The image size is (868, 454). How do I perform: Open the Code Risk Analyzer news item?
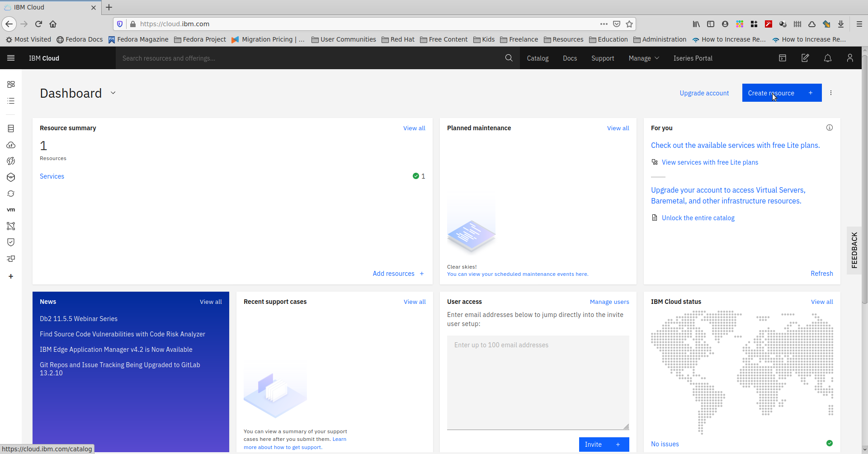[123, 334]
